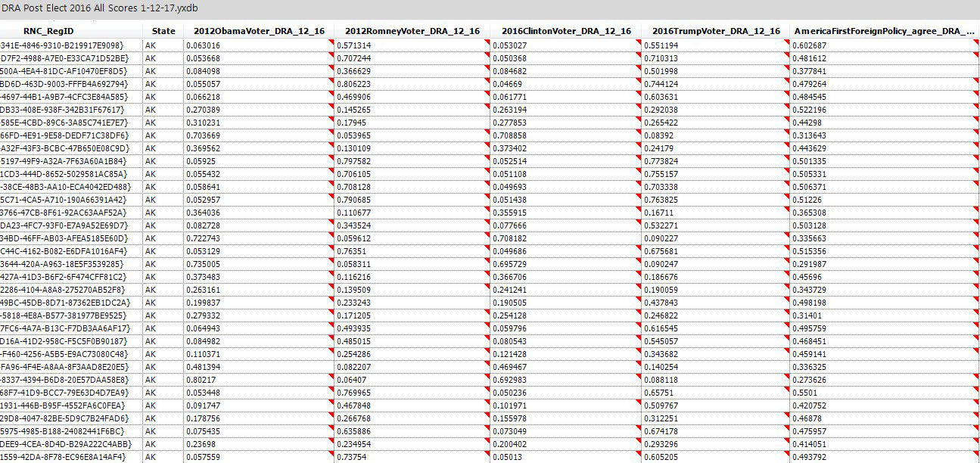Select cell with value 0.366706
The image size is (980, 463).
pyautogui.click(x=566, y=277)
